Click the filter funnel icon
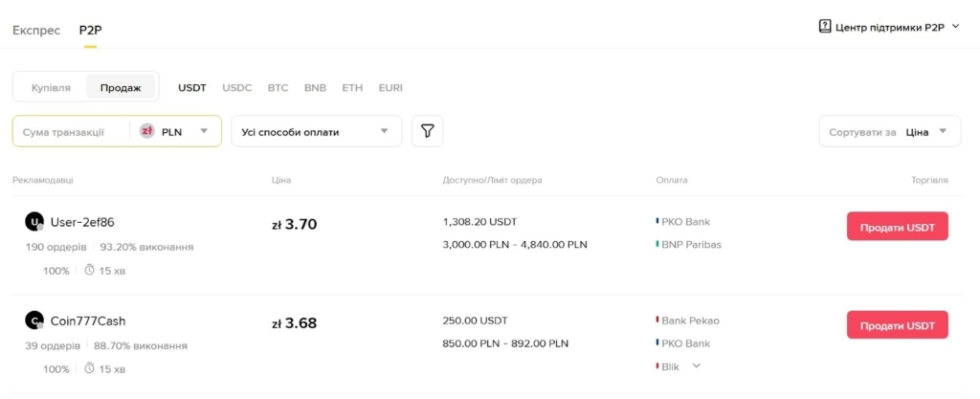The width and height of the screenshot is (980, 399). pos(427,131)
